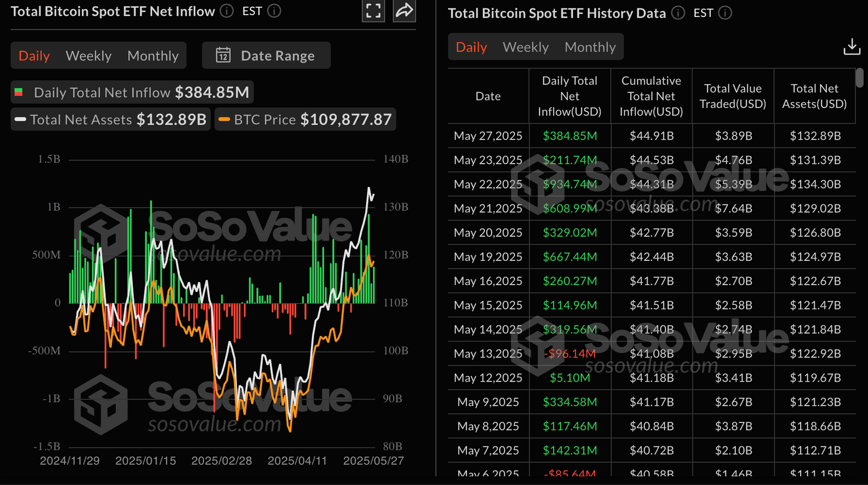The image size is (868, 485).
Task: Click info icon next to table EST
Action: [x=725, y=13]
